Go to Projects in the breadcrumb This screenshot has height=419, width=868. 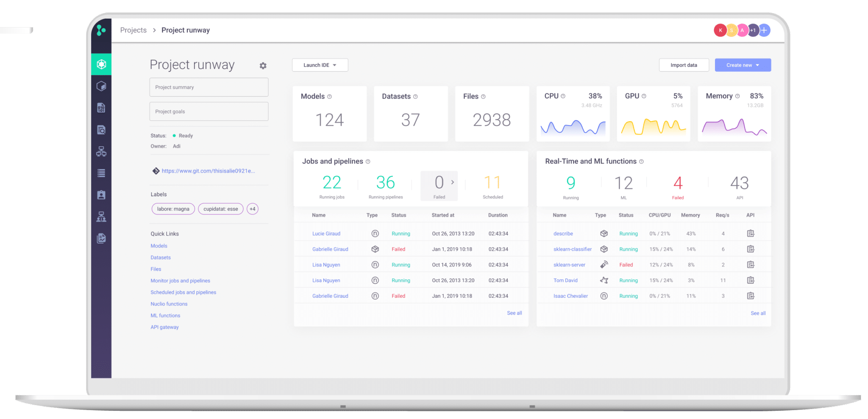click(133, 30)
